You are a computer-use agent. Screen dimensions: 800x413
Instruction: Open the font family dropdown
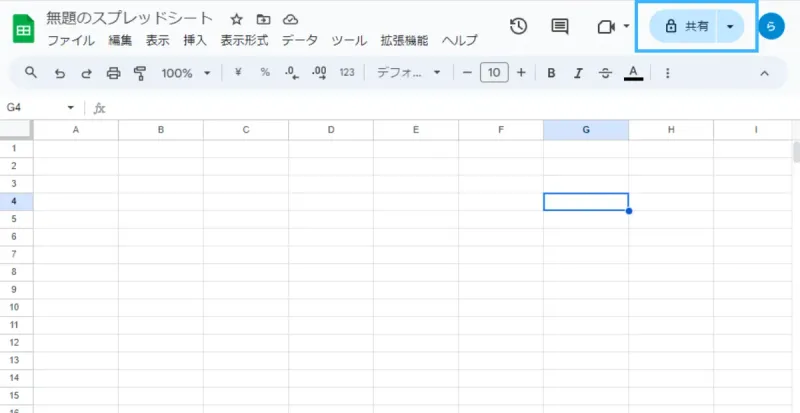(x=408, y=73)
